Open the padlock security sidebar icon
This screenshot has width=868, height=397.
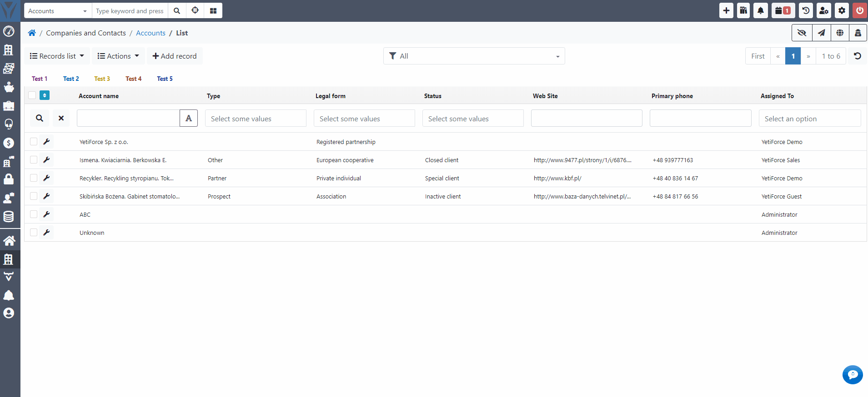pos(9,179)
